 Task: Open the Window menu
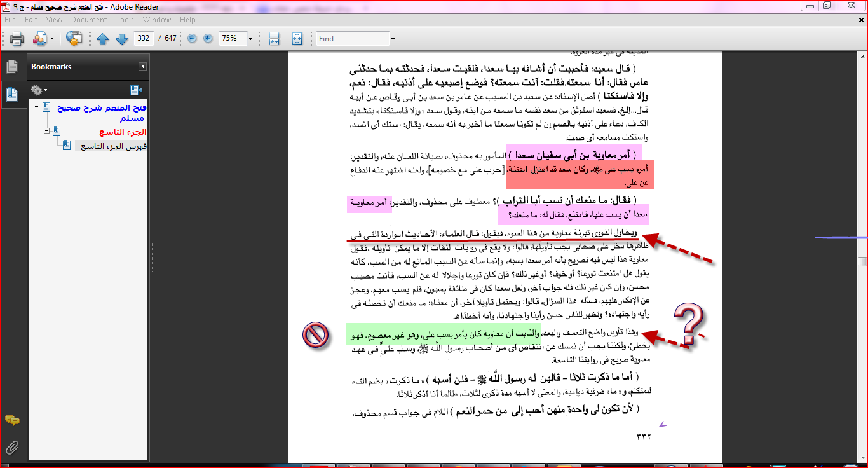pyautogui.click(x=157, y=20)
